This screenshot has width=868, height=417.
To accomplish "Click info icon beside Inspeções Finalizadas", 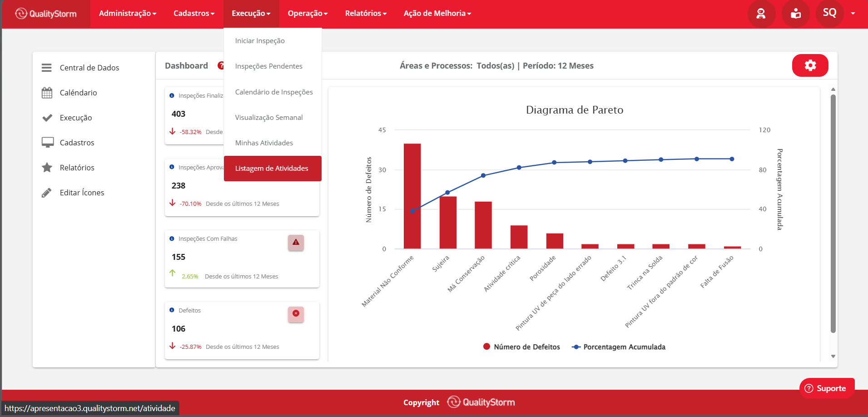I will point(172,95).
